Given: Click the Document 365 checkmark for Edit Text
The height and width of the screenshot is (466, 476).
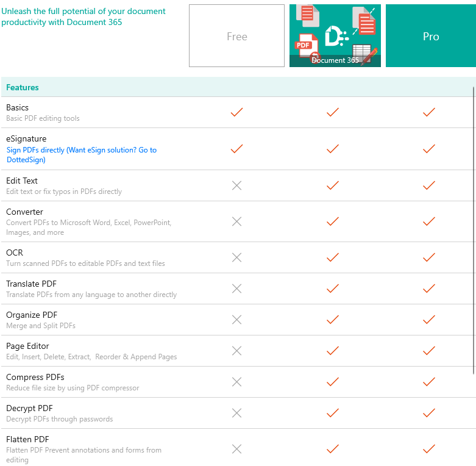Looking at the screenshot, I should (333, 185).
